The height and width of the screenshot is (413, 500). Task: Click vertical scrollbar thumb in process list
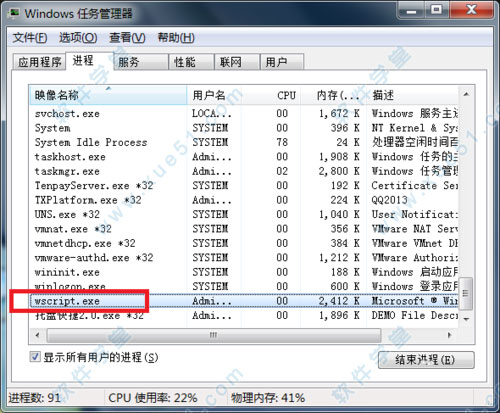click(x=466, y=294)
